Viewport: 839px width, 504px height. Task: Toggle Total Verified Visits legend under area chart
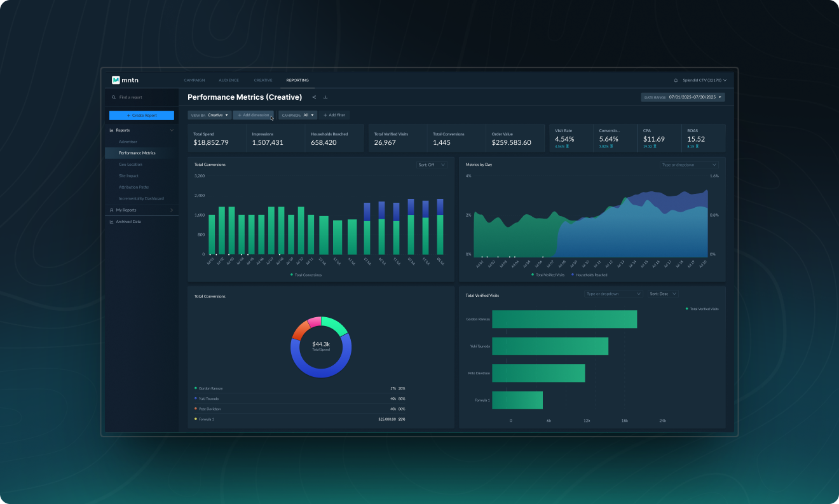548,275
